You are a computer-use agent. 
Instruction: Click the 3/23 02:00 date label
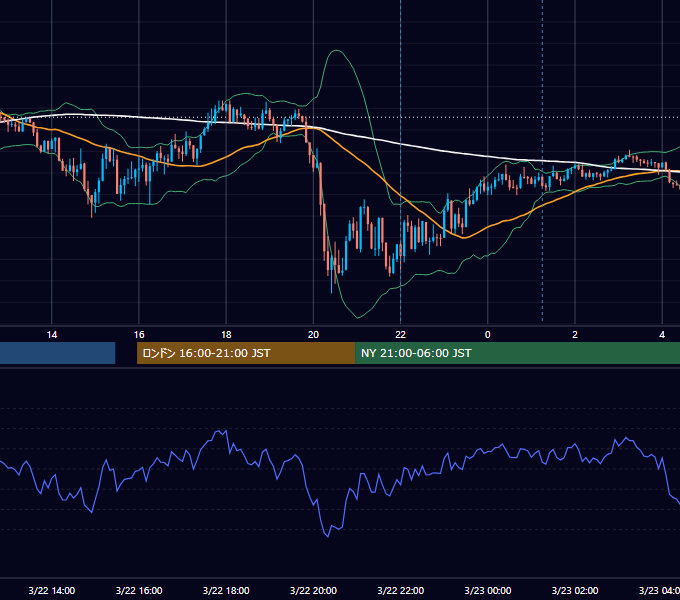pos(575,590)
